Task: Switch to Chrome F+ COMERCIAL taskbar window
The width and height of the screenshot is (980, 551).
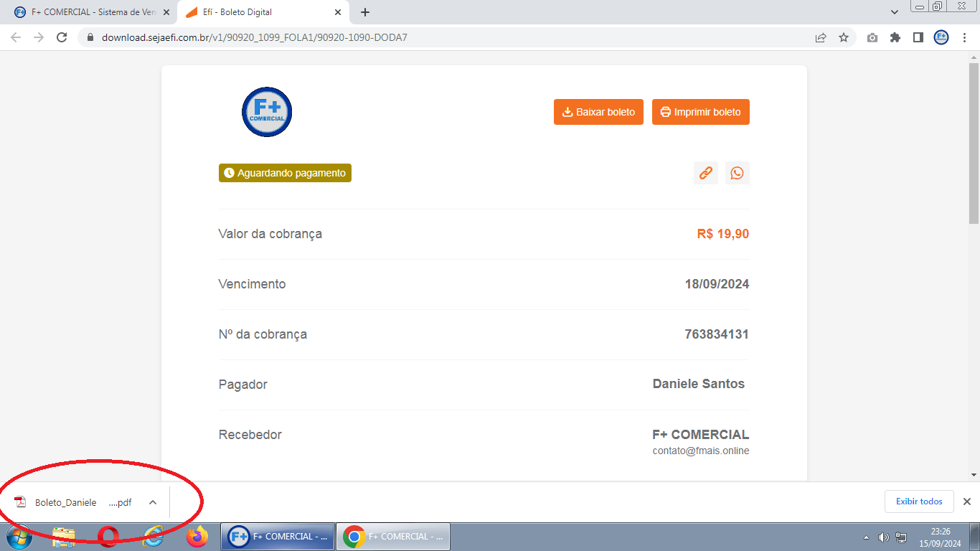Action: tap(393, 537)
